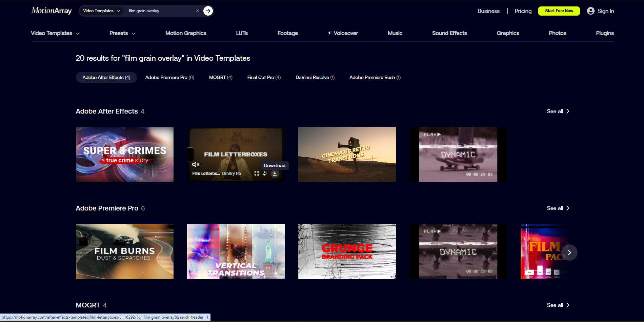Show next Premiere Pro results with arrow

tap(569, 252)
